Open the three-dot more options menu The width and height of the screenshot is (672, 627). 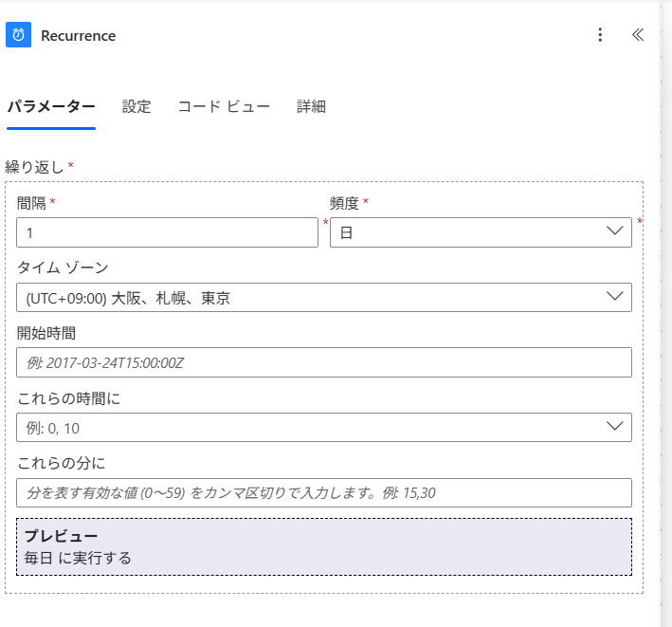click(600, 35)
